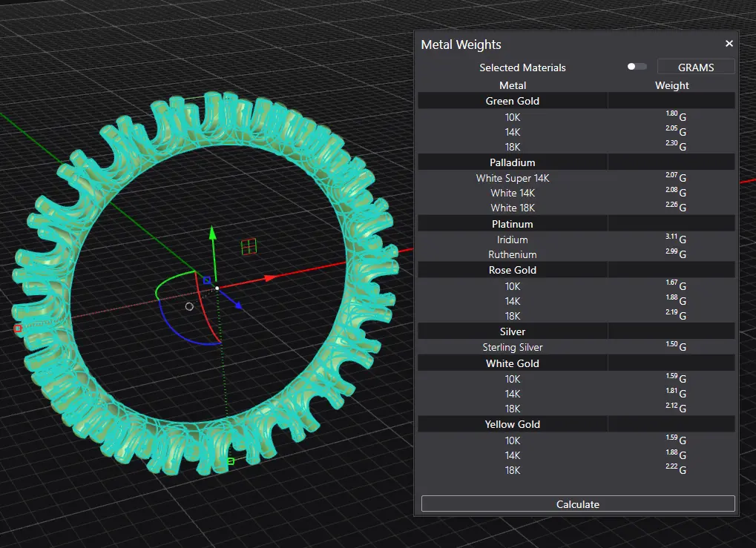The height and width of the screenshot is (548, 756).
Task: Click the Sterling Silver row
Action: pyautogui.click(x=576, y=347)
